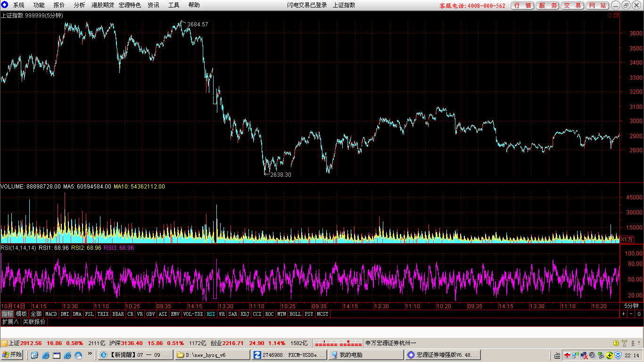The height and width of the screenshot is (362, 644).
Task: Click the red market indicator bars in status bar
Action: point(338,343)
